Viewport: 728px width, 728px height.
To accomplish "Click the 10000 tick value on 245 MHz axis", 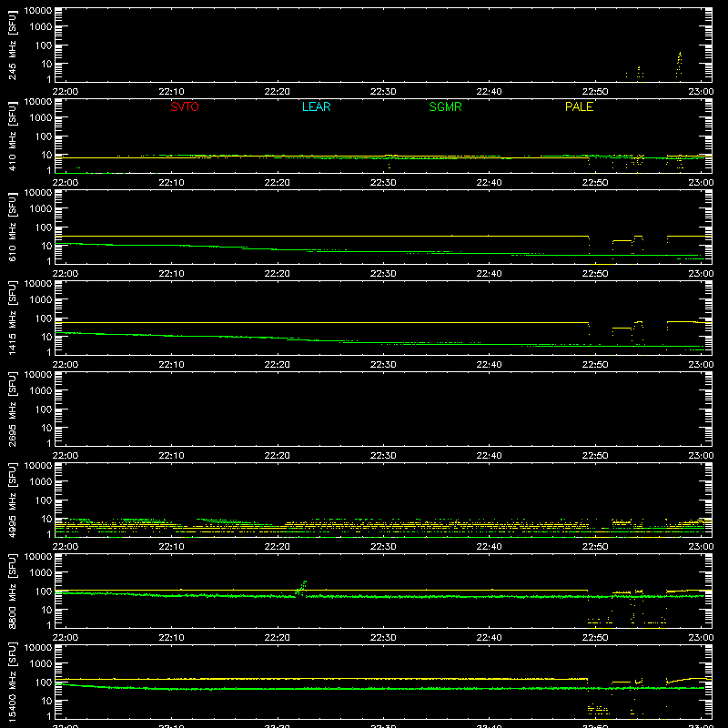I will [38, 11].
